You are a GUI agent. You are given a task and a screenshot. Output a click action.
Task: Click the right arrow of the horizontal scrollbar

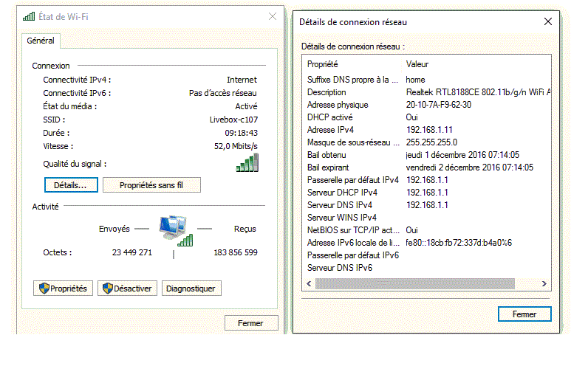click(544, 283)
